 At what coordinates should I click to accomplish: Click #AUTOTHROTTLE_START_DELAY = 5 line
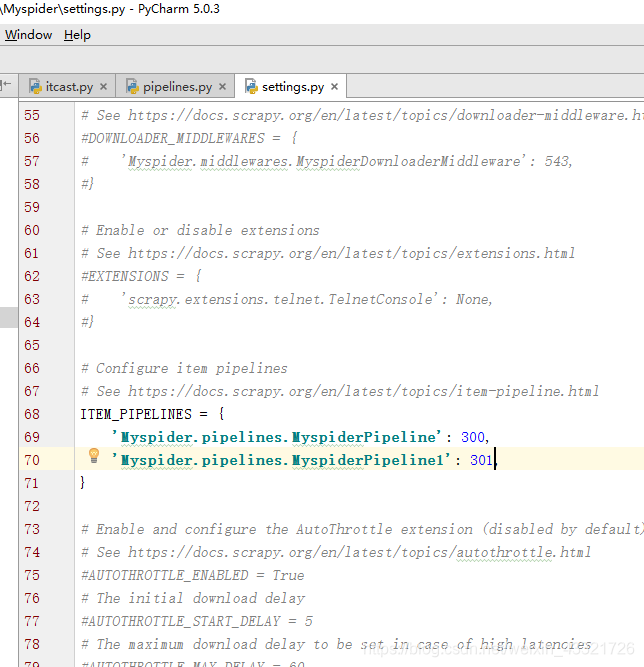(197, 621)
